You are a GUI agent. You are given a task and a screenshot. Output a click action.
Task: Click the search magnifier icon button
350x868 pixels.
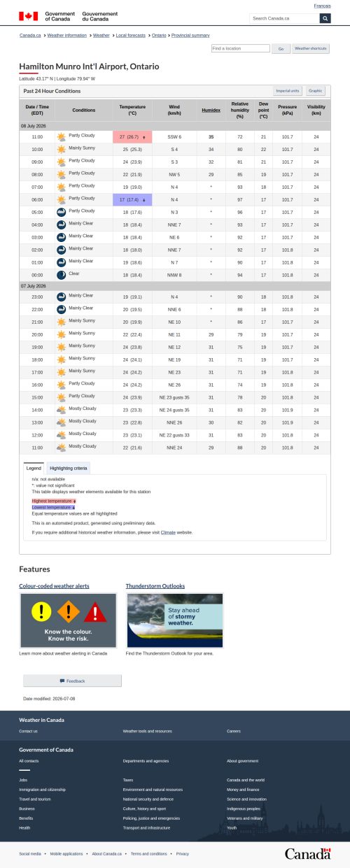pyautogui.click(x=325, y=18)
